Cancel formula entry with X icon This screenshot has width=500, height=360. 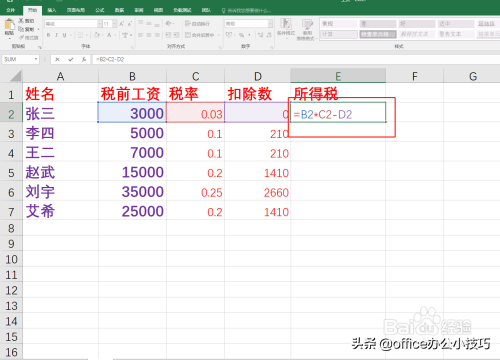(57, 59)
